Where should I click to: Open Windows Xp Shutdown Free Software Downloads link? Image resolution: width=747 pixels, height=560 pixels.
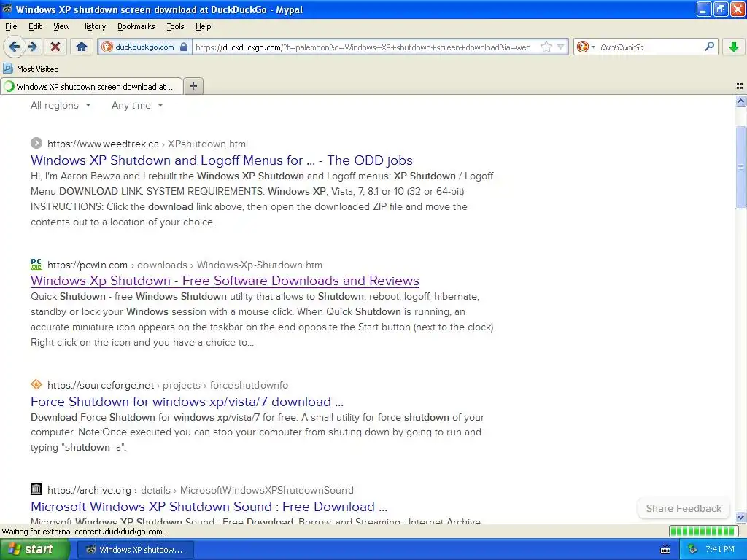coord(225,281)
